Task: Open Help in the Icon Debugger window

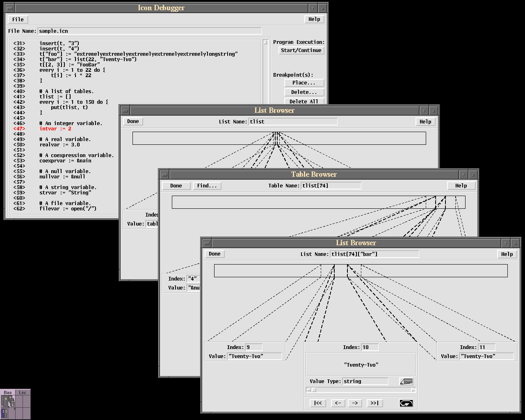Action: (314, 19)
